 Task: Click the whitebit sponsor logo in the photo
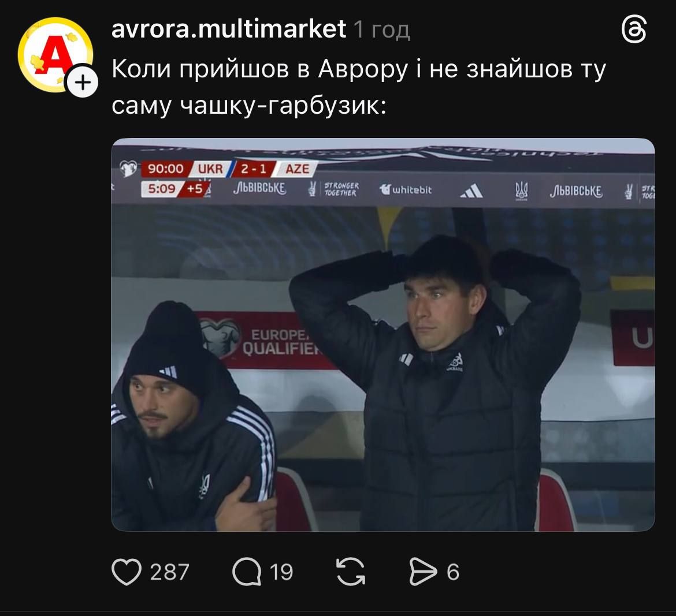pos(406,189)
